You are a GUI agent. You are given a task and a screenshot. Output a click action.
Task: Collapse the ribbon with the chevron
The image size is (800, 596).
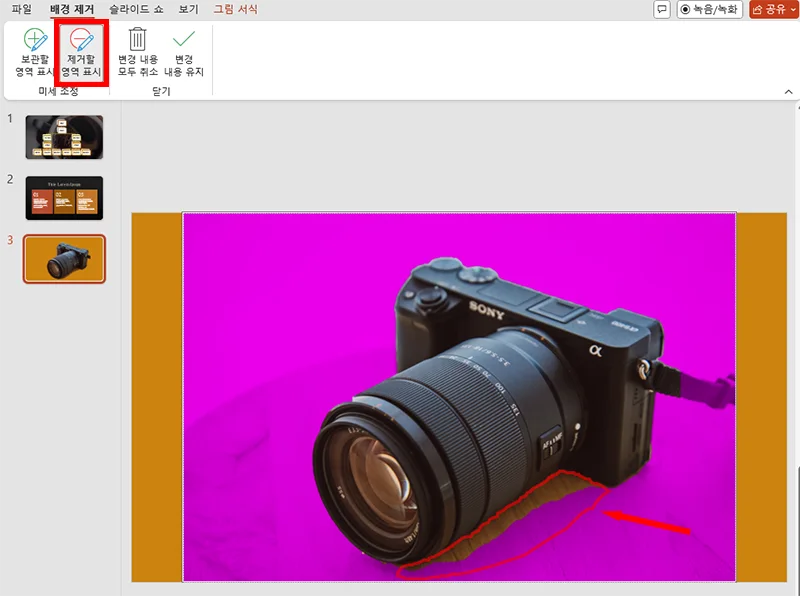click(788, 92)
